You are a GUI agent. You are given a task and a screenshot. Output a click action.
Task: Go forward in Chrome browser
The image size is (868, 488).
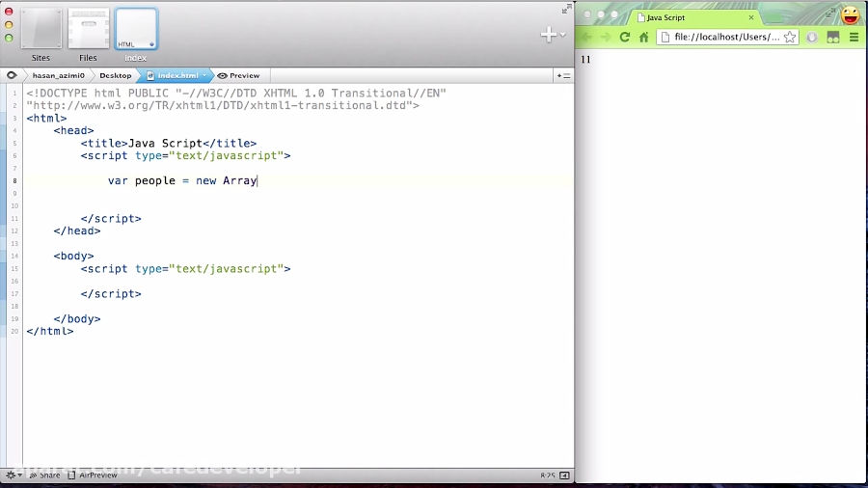606,37
